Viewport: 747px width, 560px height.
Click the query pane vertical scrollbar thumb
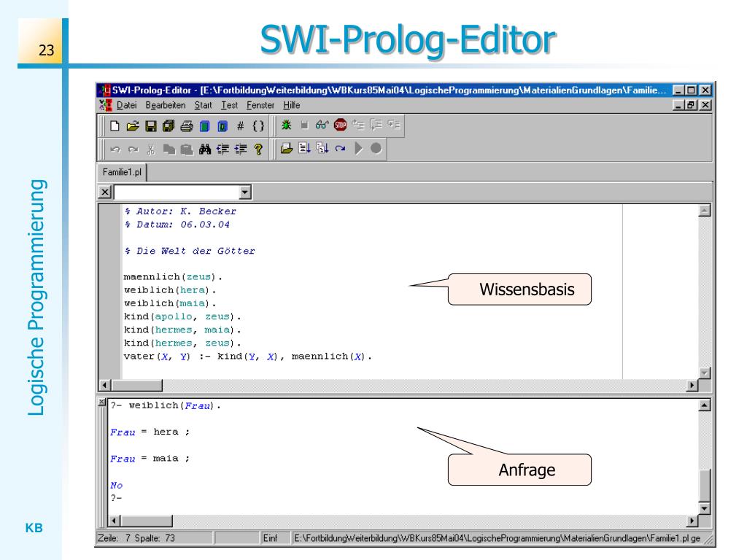point(704,486)
